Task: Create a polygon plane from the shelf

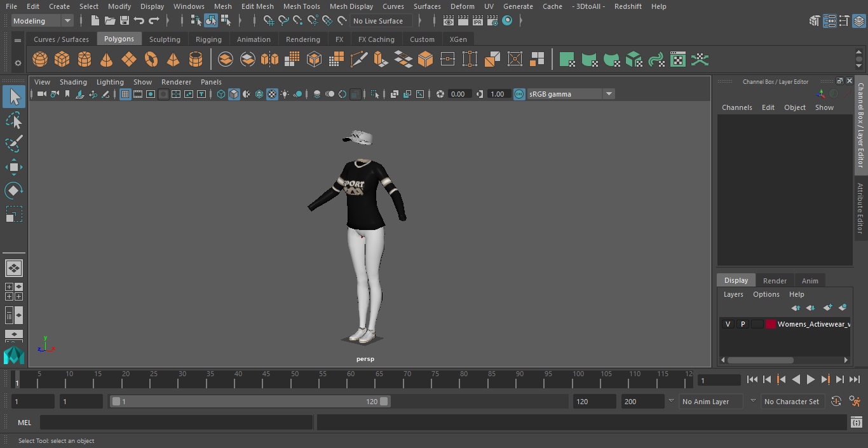Action: pyautogui.click(x=129, y=60)
